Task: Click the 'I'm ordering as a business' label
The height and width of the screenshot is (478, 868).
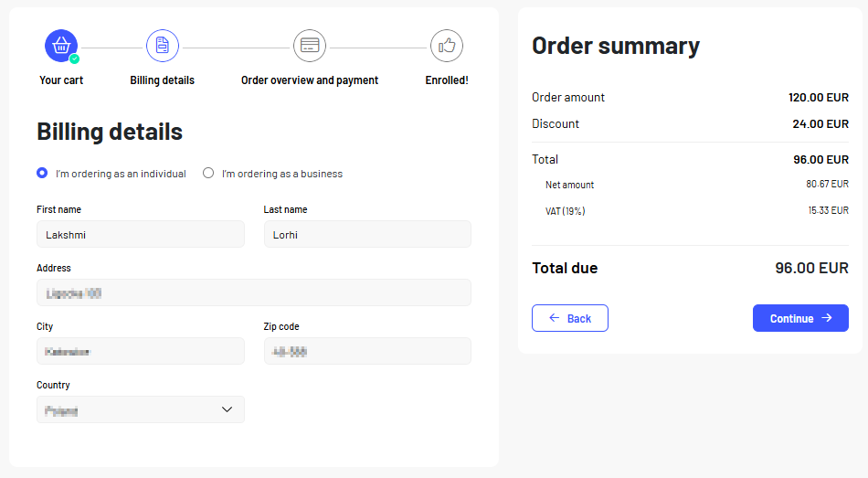Action: point(282,174)
